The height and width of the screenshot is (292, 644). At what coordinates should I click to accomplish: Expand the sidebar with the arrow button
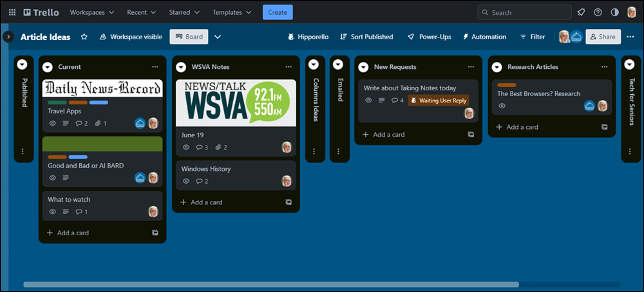pyautogui.click(x=8, y=37)
